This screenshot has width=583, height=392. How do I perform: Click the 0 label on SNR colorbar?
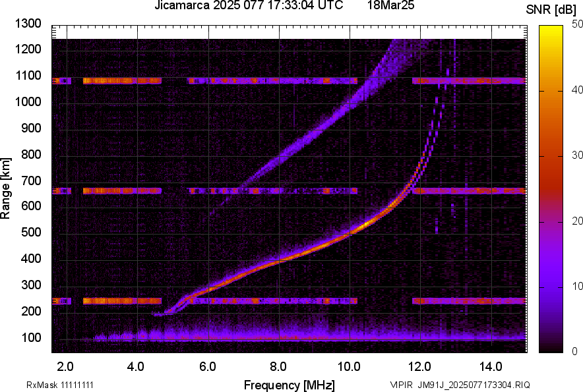coord(575,351)
